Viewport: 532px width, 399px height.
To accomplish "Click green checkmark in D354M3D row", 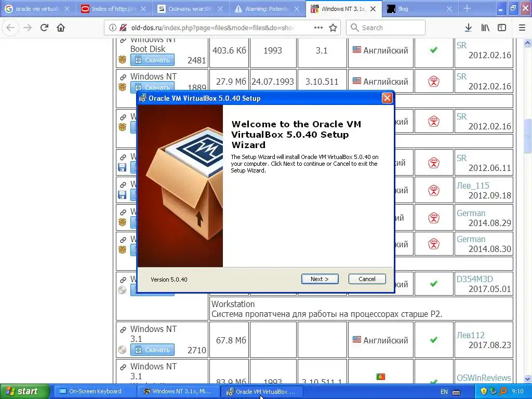I will pos(434,284).
